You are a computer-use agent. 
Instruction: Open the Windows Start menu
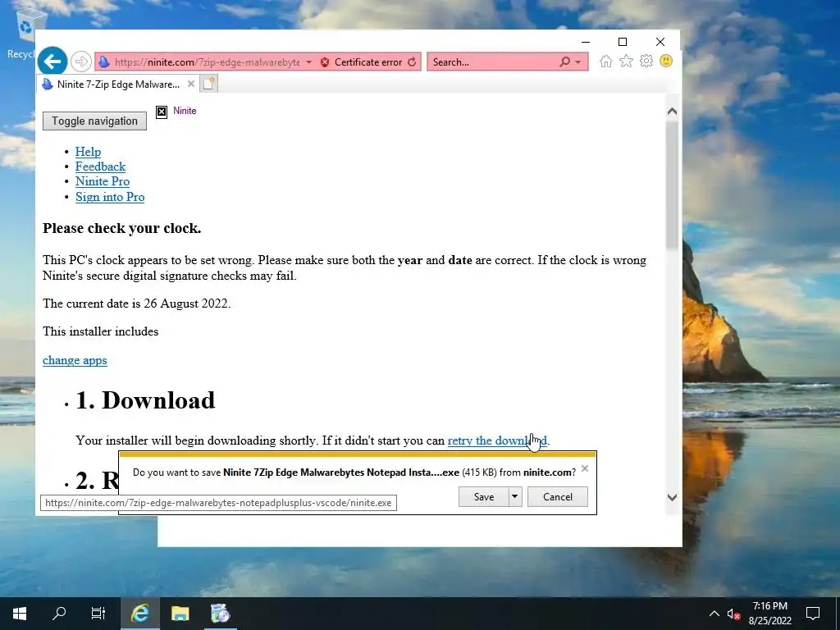20,614
